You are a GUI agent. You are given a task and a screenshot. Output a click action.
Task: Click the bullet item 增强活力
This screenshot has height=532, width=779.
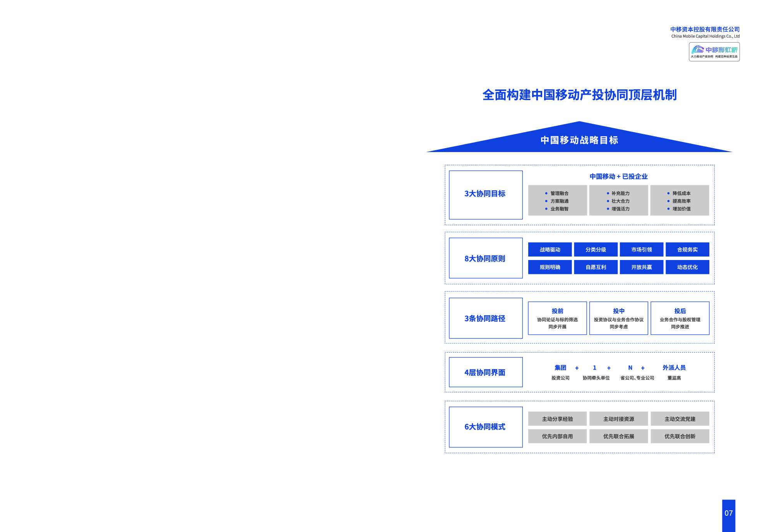coord(620,209)
